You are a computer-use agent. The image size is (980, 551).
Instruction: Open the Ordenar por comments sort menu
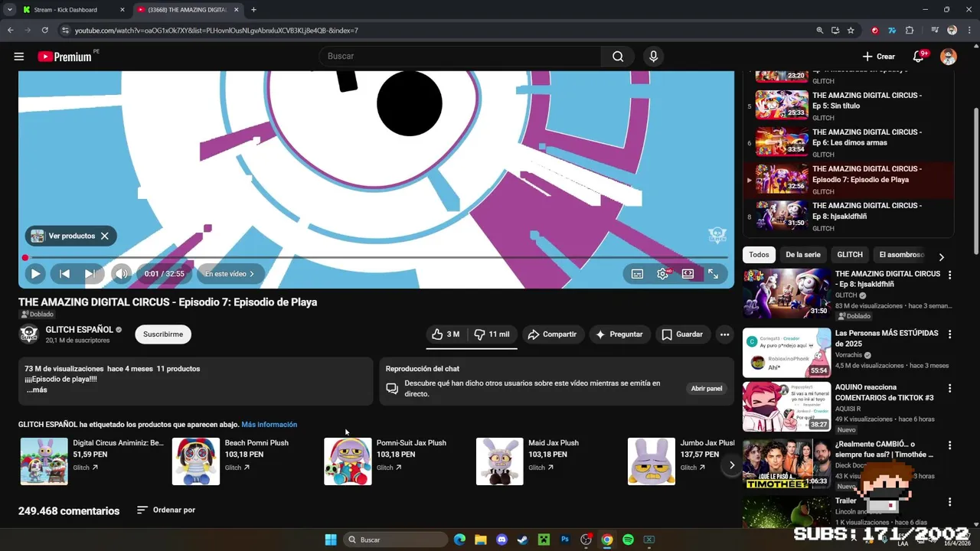pos(166,510)
